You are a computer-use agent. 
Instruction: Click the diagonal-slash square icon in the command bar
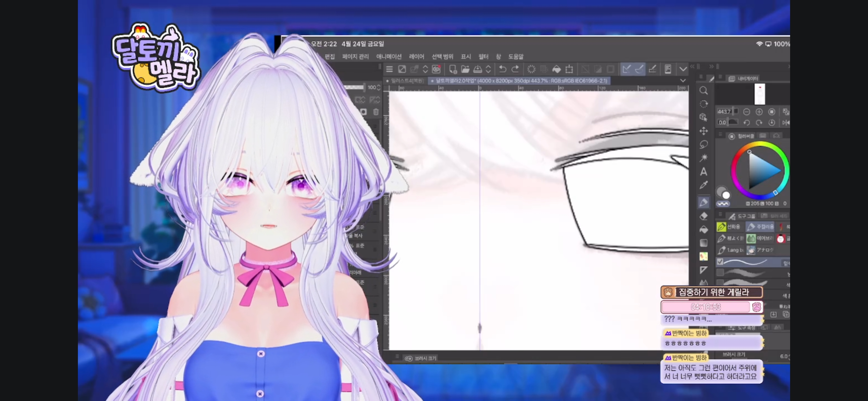402,69
